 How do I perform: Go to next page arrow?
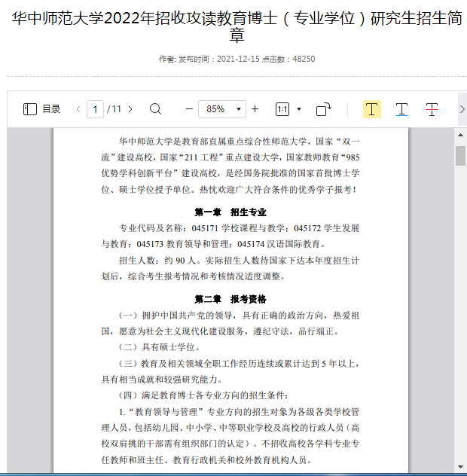pyautogui.click(x=130, y=109)
